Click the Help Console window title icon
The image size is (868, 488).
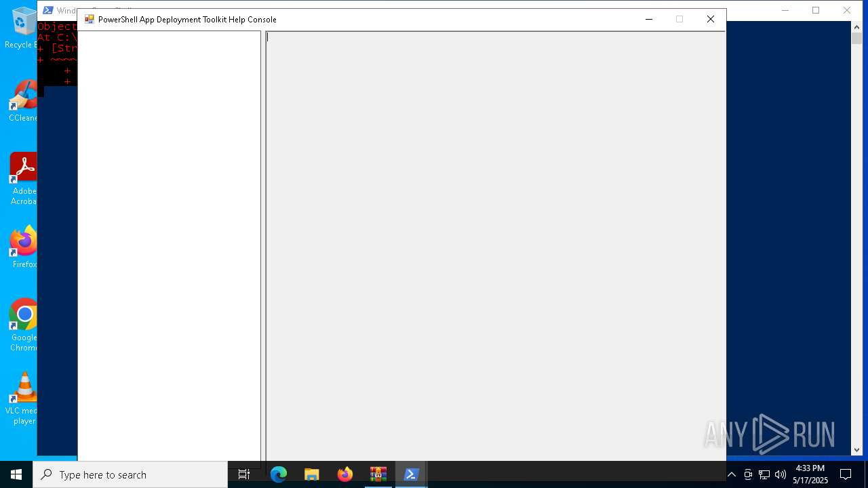(89, 19)
